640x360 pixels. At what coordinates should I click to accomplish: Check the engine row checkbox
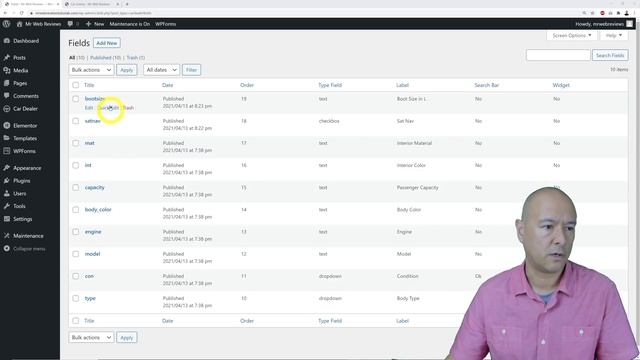point(76,232)
